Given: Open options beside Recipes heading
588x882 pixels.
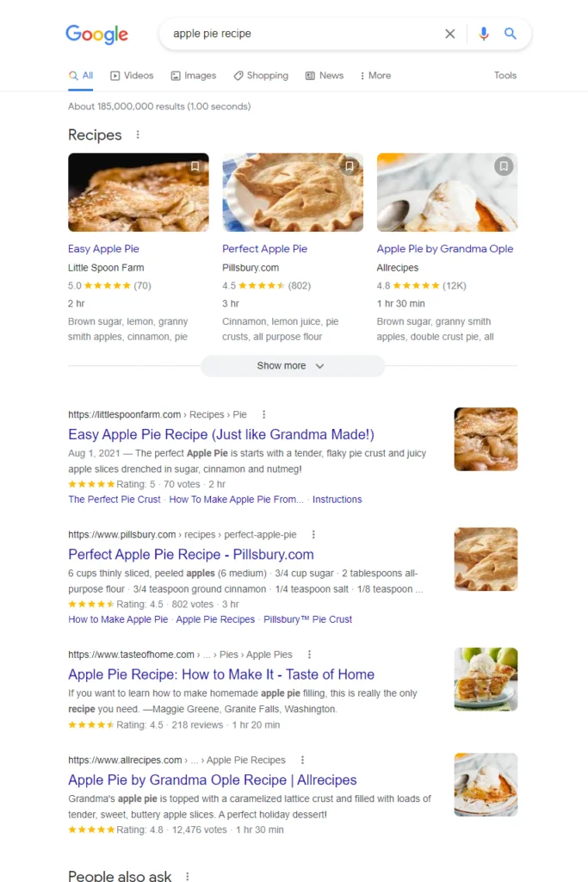Looking at the screenshot, I should coord(138,135).
